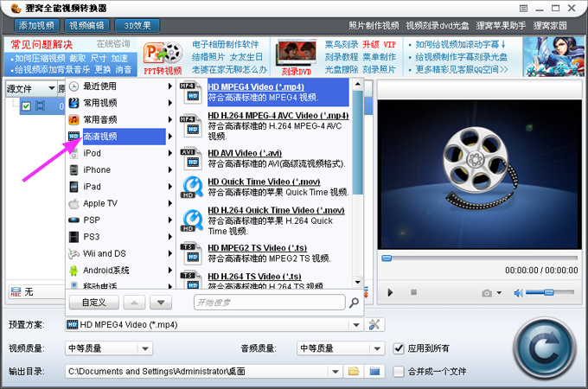Click the 自定义 button
The image size is (588, 389).
pyautogui.click(x=94, y=303)
